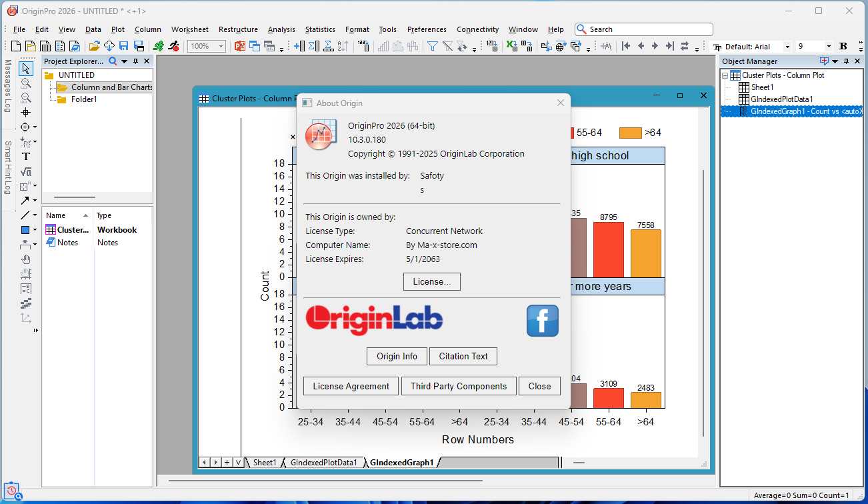Select the Text annotation tool
This screenshot has height=504, width=868.
[27, 157]
